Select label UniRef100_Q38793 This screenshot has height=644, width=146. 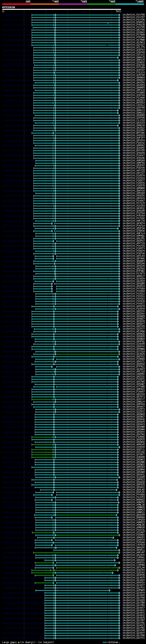pyautogui.click(x=134, y=570)
